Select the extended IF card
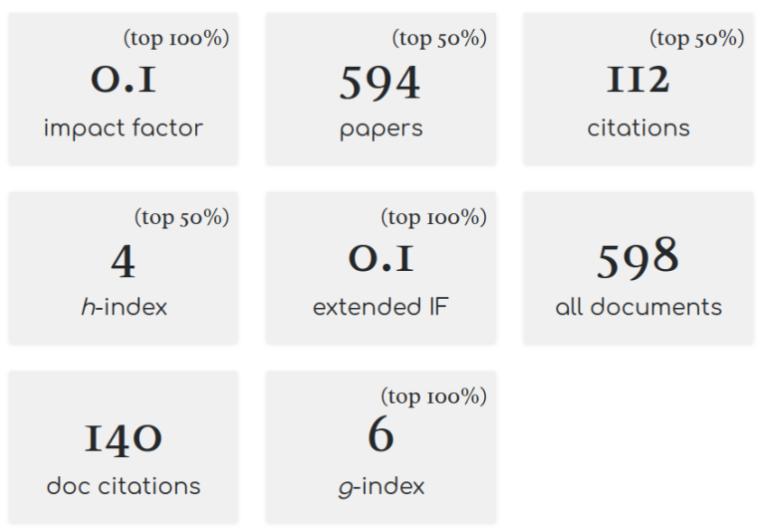The image size is (765, 532). [x=382, y=268]
